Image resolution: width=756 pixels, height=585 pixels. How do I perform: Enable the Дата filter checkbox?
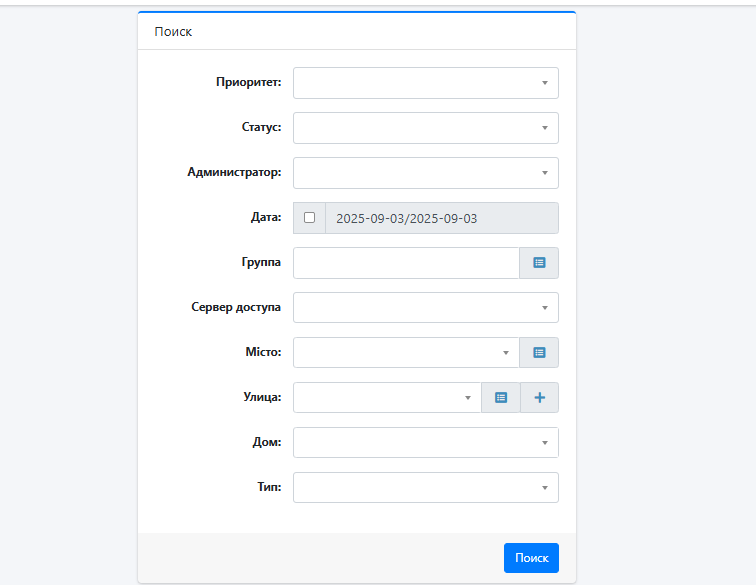(310, 218)
